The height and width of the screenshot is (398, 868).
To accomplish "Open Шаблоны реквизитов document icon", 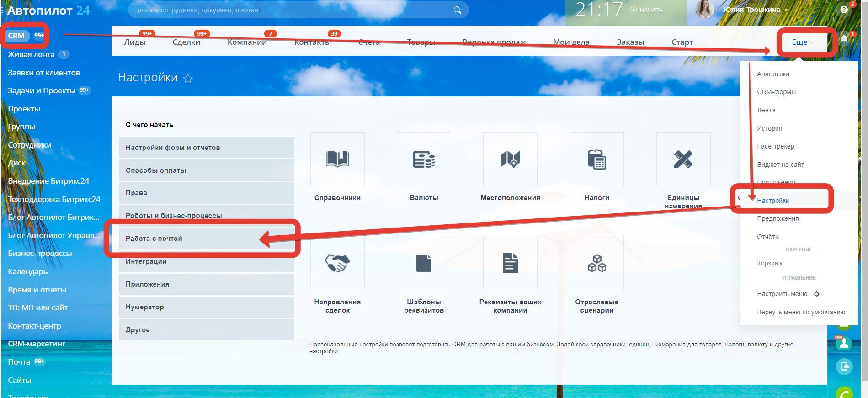I will click(x=424, y=263).
